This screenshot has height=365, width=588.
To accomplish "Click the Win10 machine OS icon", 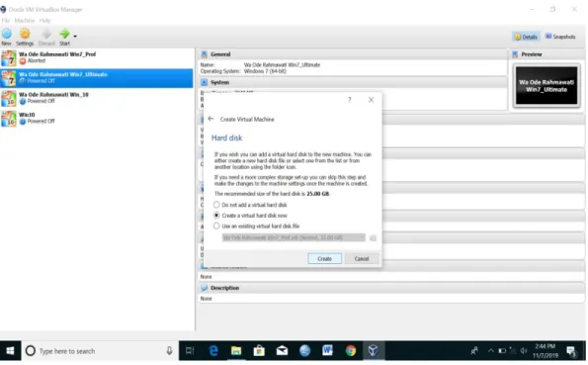I will coord(9,119).
